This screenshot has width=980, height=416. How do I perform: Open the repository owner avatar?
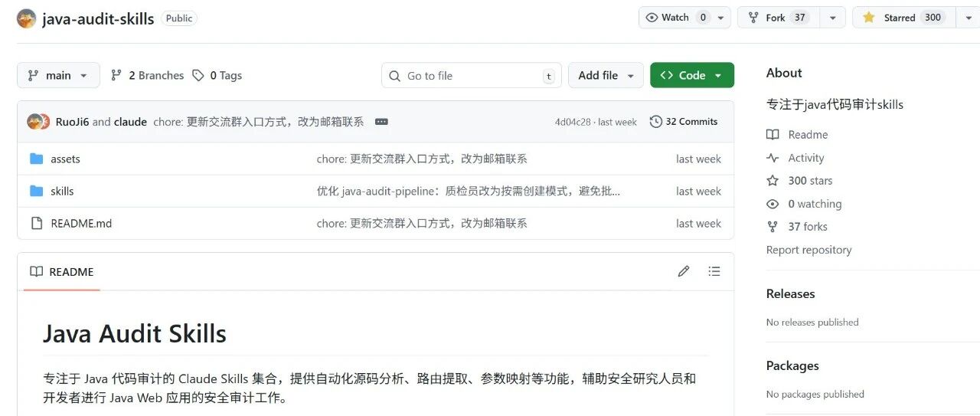click(x=26, y=18)
